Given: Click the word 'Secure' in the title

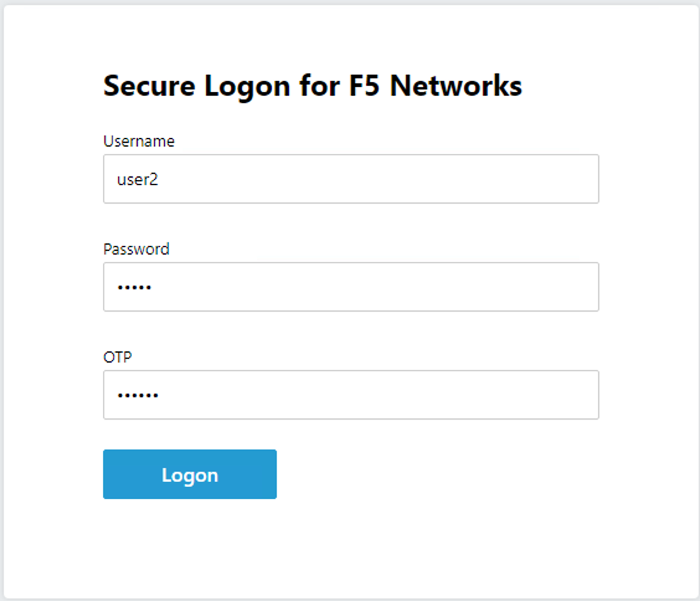Looking at the screenshot, I should [150, 86].
